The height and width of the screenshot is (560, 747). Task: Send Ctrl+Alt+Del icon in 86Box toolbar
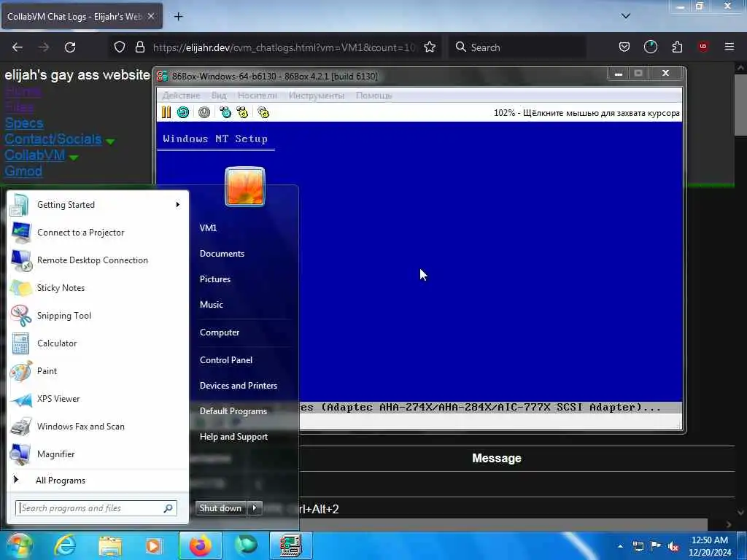[x=225, y=112]
